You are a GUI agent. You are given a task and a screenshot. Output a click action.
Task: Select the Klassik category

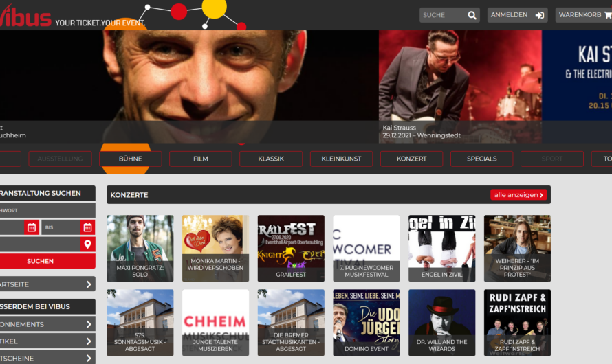tap(271, 159)
